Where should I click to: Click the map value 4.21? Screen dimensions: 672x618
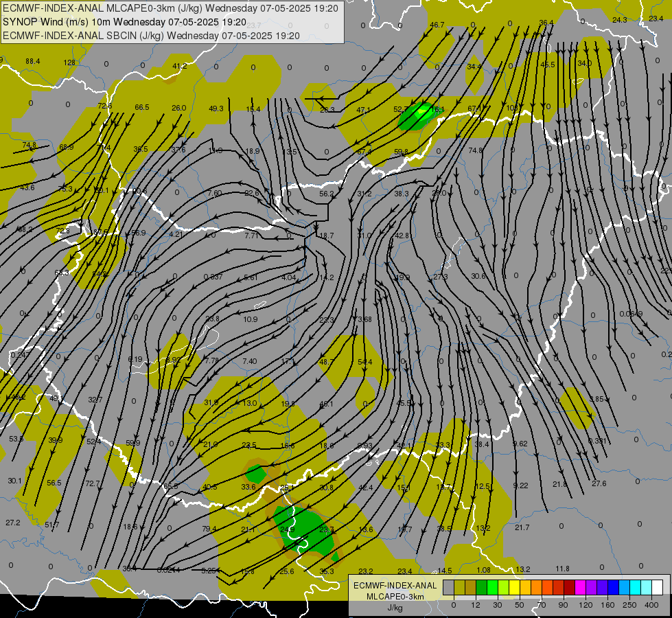176,234
